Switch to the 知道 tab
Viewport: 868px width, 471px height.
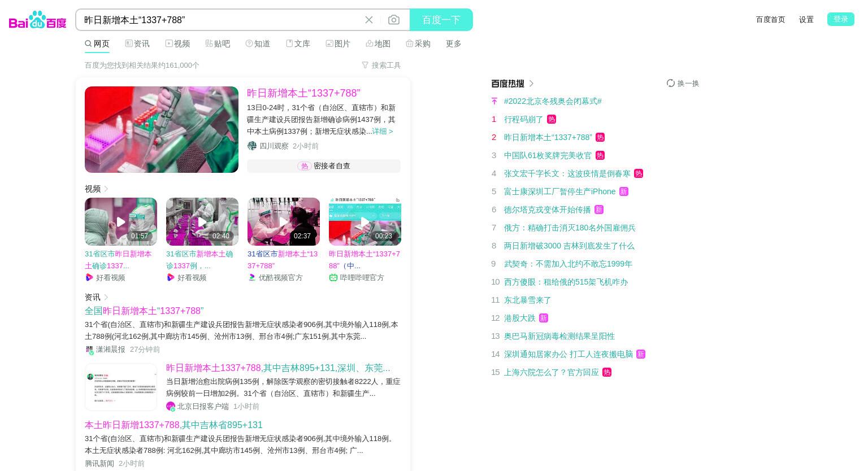[x=258, y=43]
